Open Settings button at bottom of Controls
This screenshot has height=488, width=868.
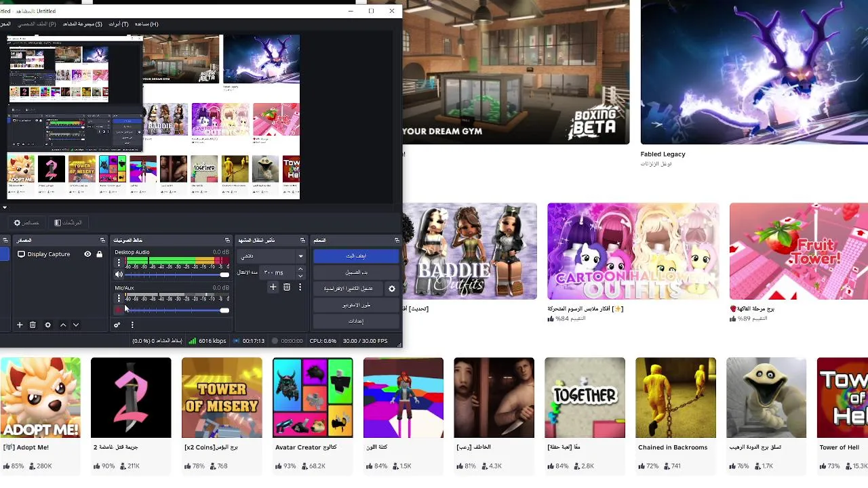(356, 321)
